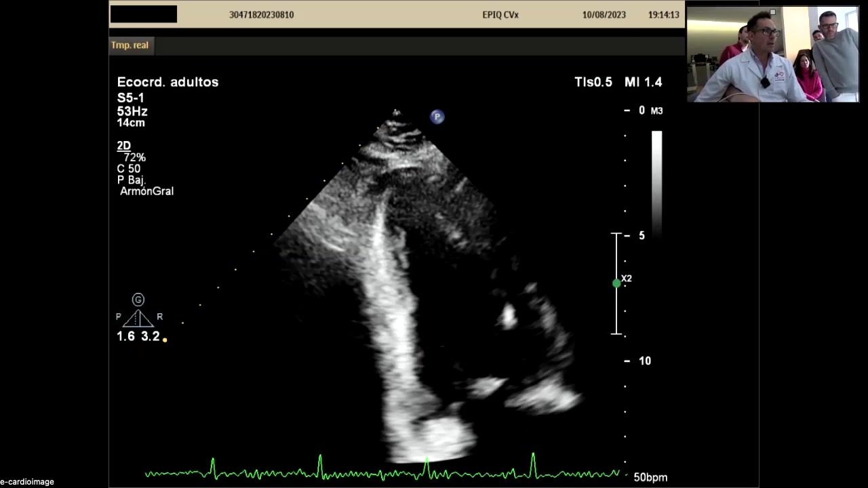
Task: Click the C 50 compression value
Action: 129,169
